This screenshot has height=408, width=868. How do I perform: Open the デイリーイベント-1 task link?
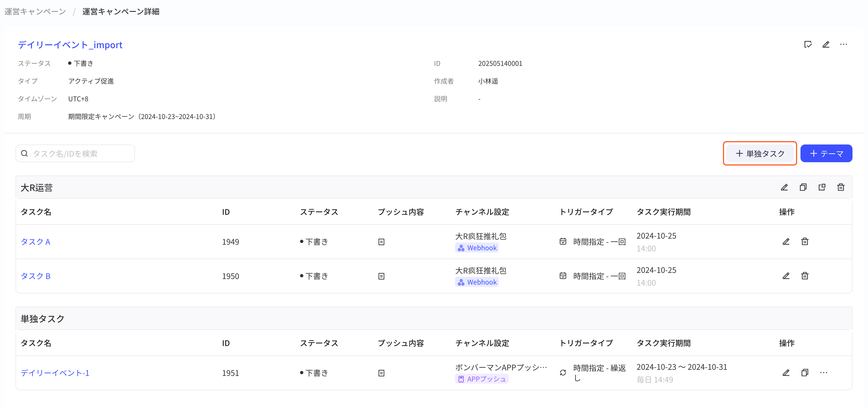(55, 373)
